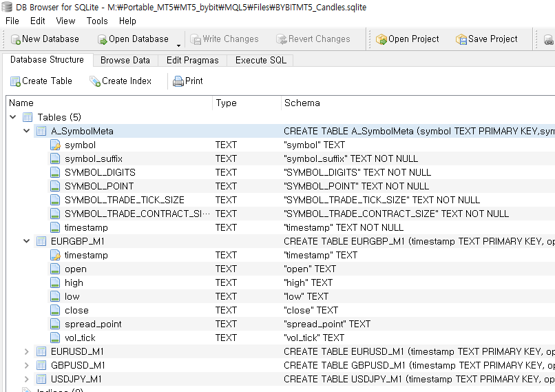
Task: Open the Edit menu
Action: [x=37, y=21]
